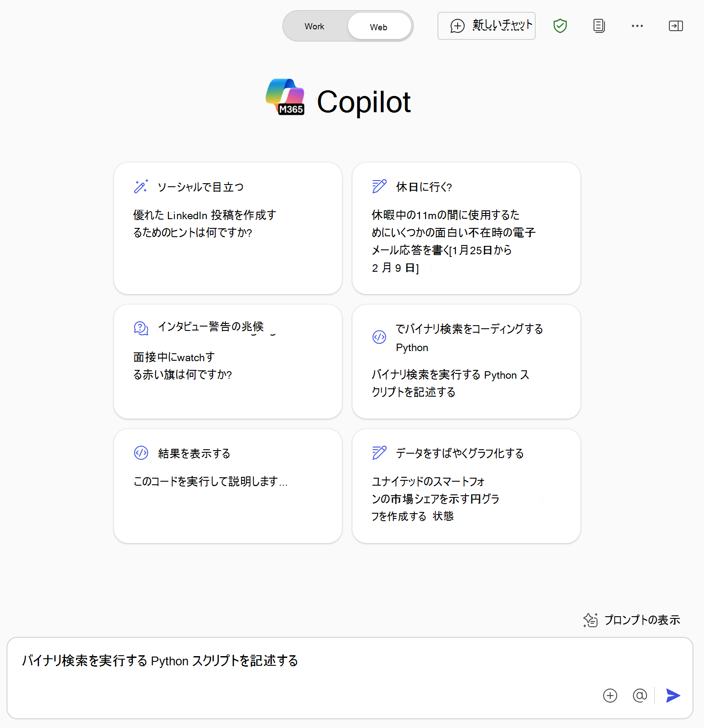Viewport: 704px width, 728px height.
Task: Click question chat icon on インタビュー警告の兆候 card
Action: click(x=141, y=328)
